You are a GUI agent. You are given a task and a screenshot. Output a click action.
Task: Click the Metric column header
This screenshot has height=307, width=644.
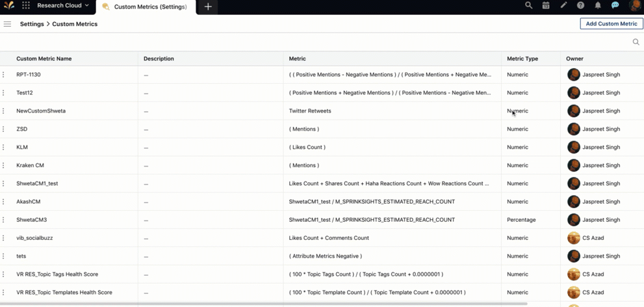298,59
